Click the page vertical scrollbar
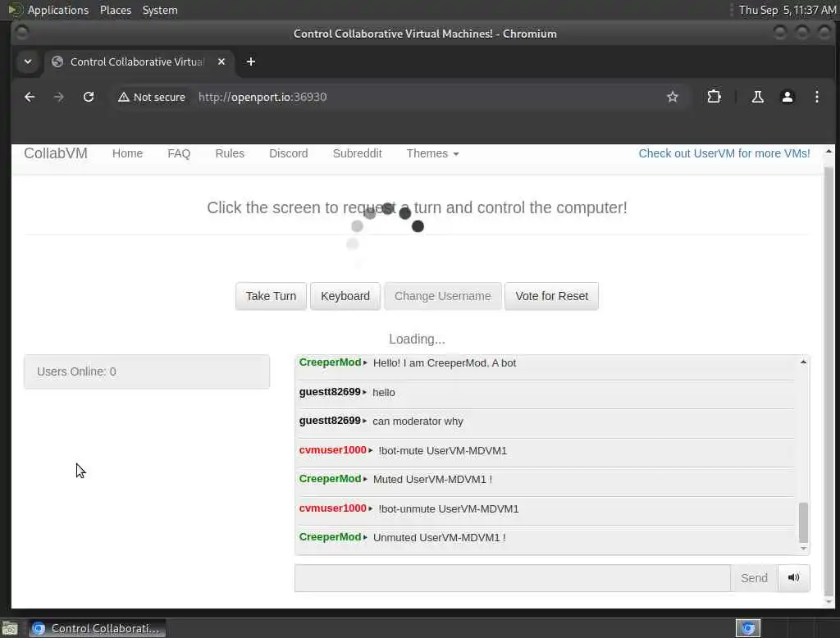Image resolution: width=840 pixels, height=638 pixels. click(x=829, y=381)
